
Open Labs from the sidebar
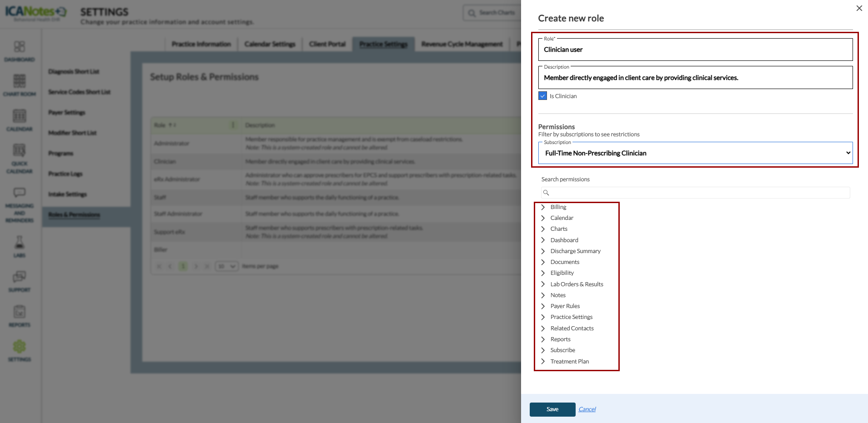pos(20,247)
